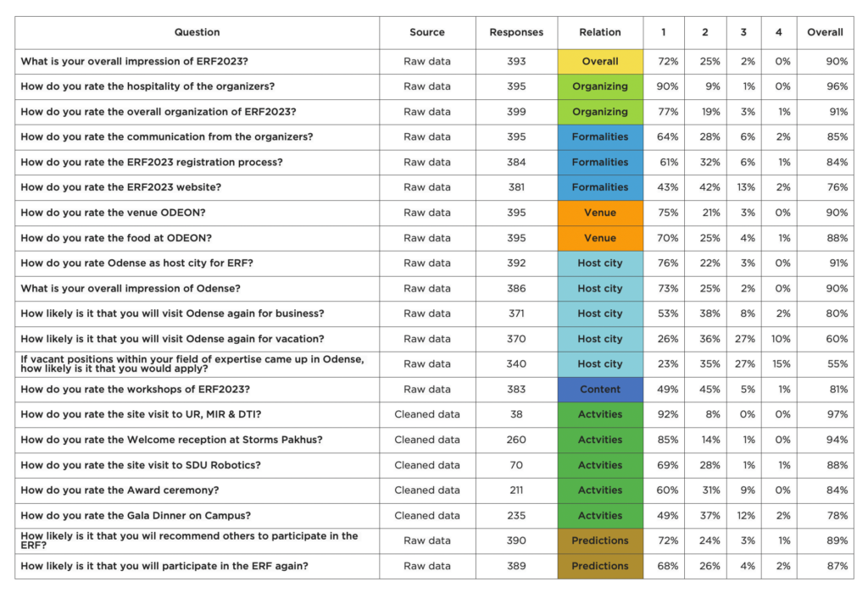
Task: Click the Overall column header
Action: point(825,32)
